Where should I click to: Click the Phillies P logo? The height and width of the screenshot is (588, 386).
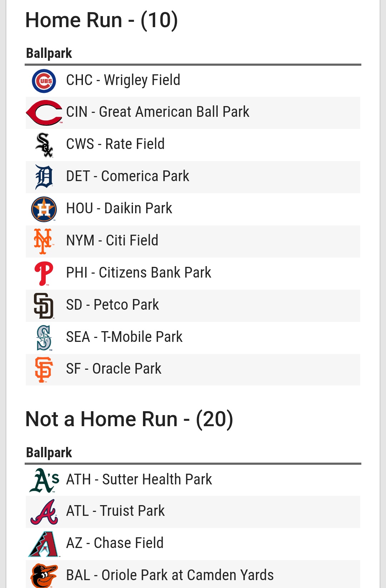[x=44, y=274]
